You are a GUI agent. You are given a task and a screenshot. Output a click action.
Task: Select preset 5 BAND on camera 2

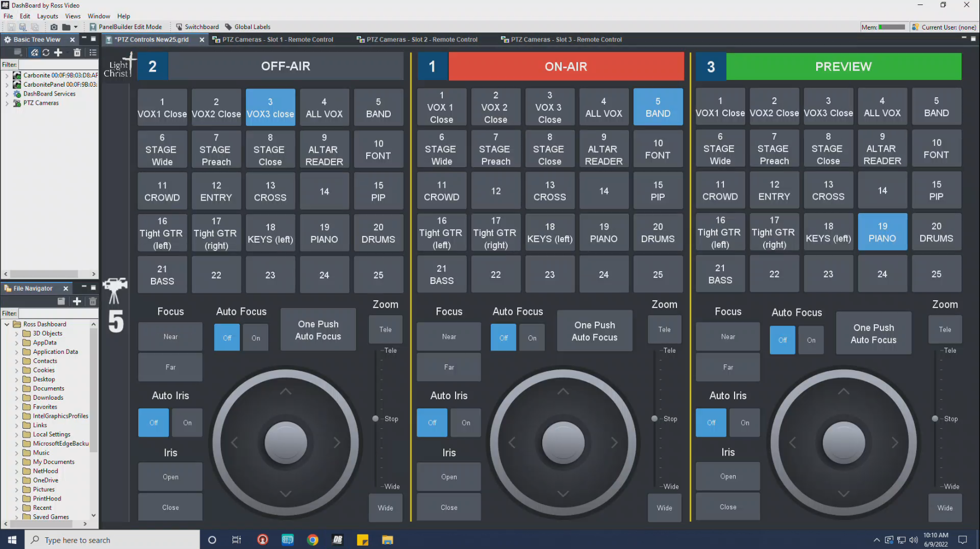point(378,107)
